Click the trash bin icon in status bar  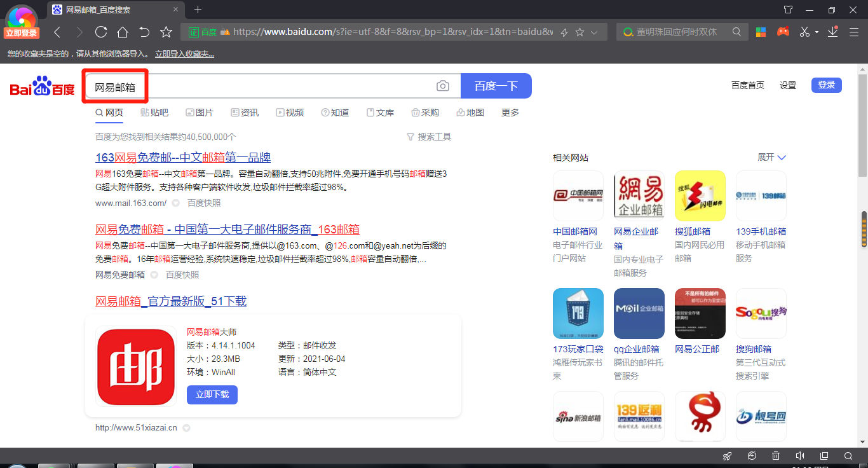pos(776,456)
